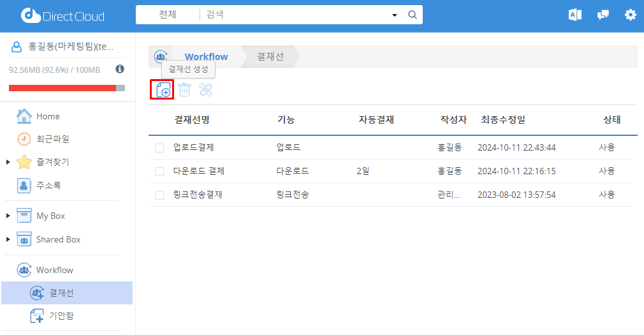This screenshot has height=335, width=644.
Task: Click the Workflow breadcrumb link
Action: click(206, 57)
